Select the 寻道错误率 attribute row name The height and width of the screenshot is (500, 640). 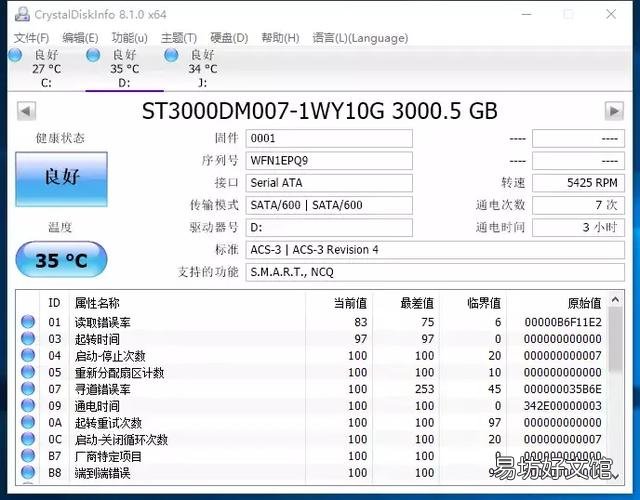(102, 389)
